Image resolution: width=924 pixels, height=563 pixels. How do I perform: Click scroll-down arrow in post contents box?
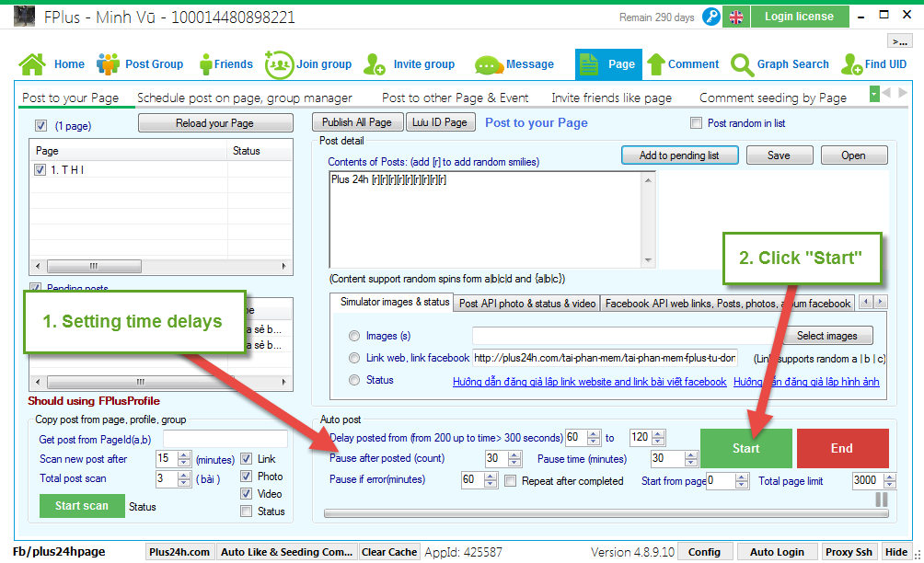pos(648,259)
